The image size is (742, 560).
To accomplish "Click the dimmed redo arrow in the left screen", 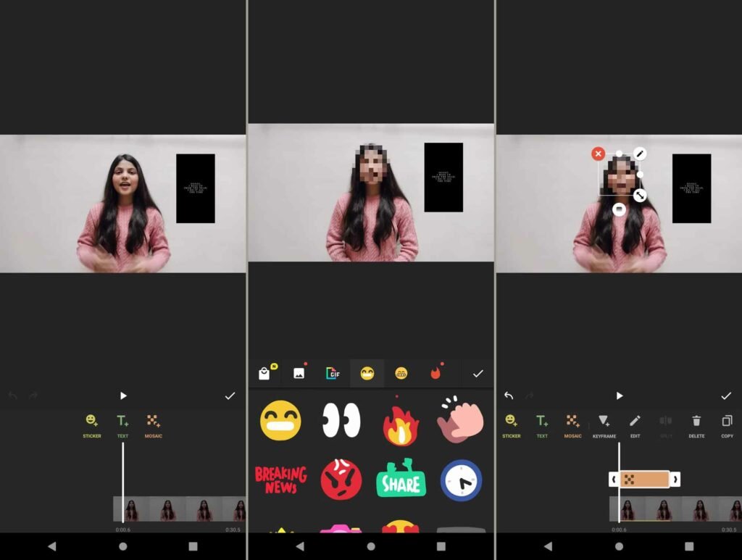I will pos(33,396).
